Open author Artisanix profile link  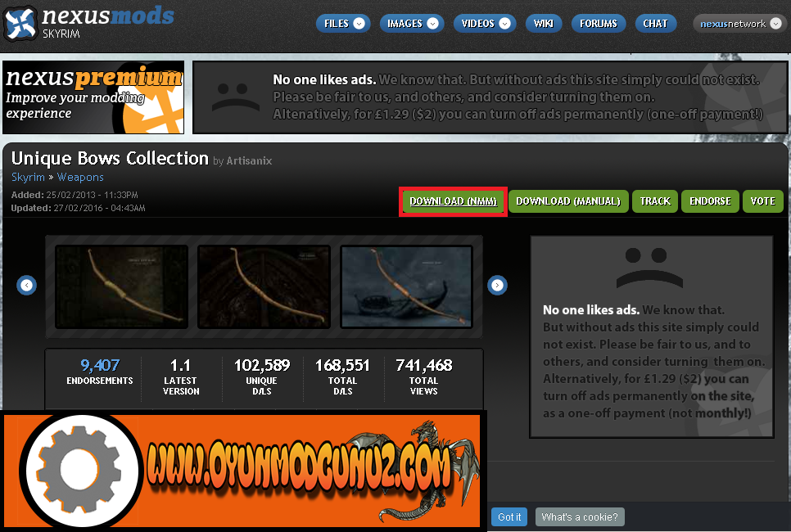(249, 161)
